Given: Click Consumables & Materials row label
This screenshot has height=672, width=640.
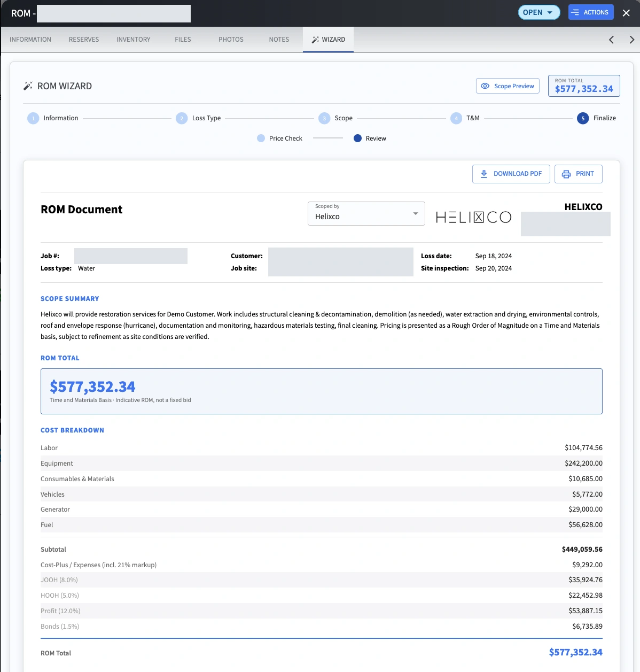Looking at the screenshot, I should [x=77, y=479].
